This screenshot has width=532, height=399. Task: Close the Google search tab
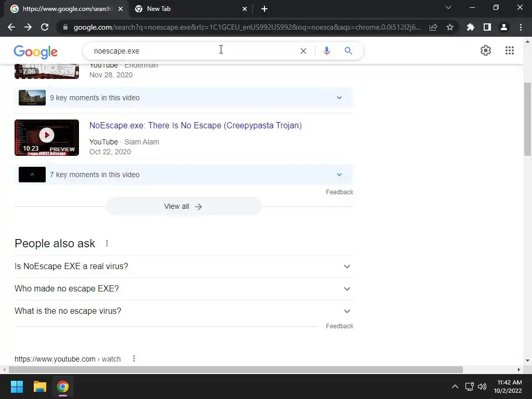coord(121,9)
